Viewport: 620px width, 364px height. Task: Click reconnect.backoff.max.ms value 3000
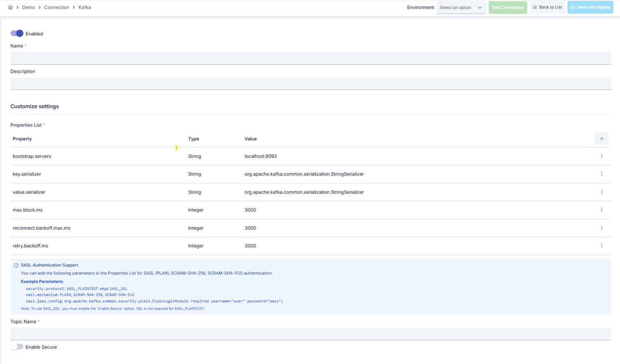(250, 228)
